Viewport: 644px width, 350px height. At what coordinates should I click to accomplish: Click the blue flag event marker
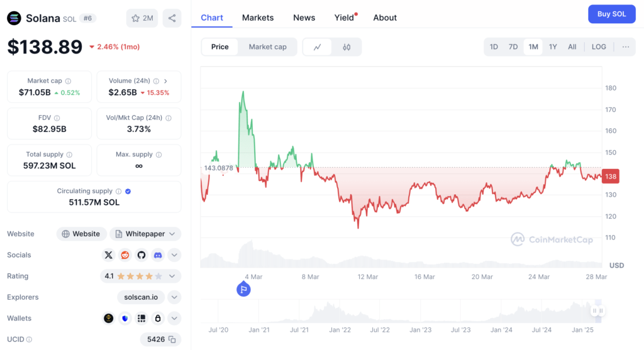[x=243, y=289]
